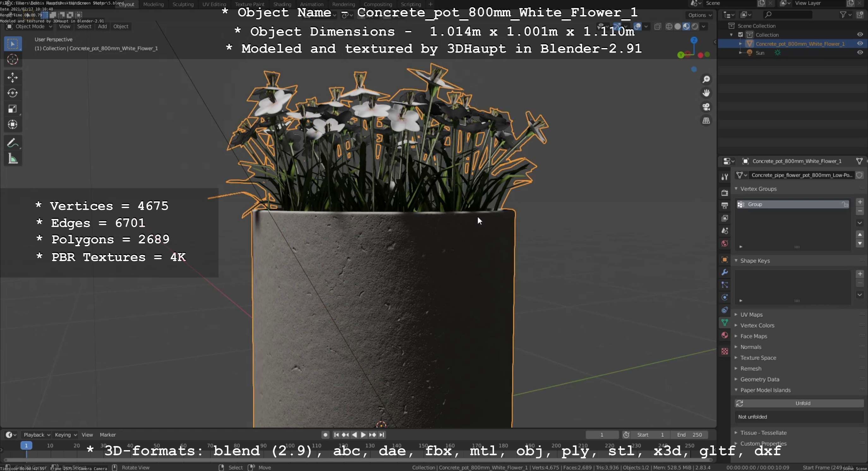868x471 pixels.
Task: Open the Object Constraints properties tab
Action: pos(725,310)
